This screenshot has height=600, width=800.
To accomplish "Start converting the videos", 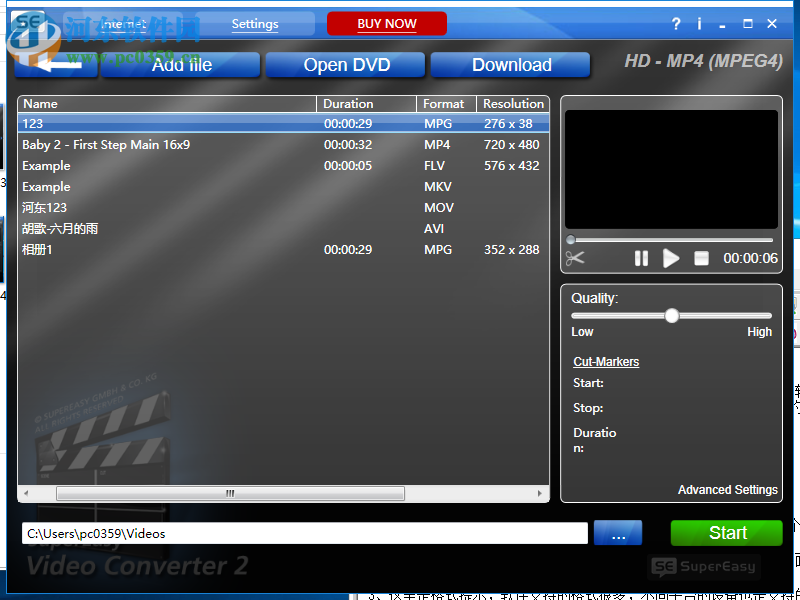I will click(x=726, y=533).
